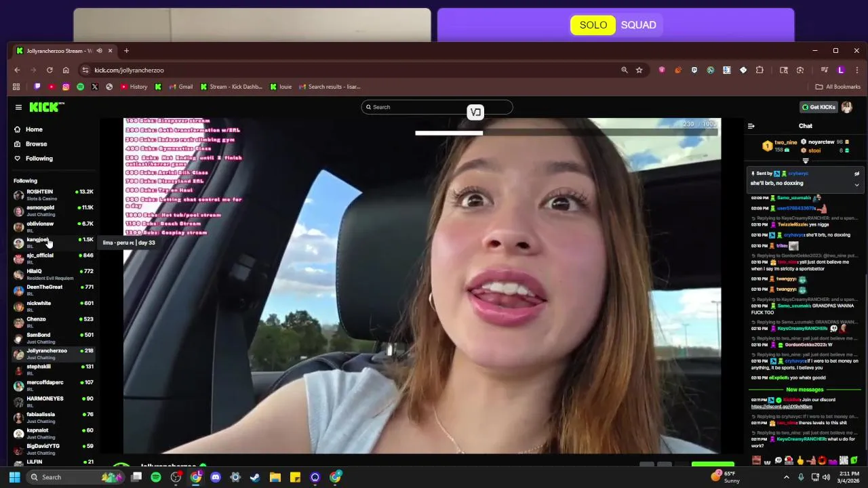Open Chenzo channel in following list
This screenshot has width=868, height=488.
click(54, 322)
